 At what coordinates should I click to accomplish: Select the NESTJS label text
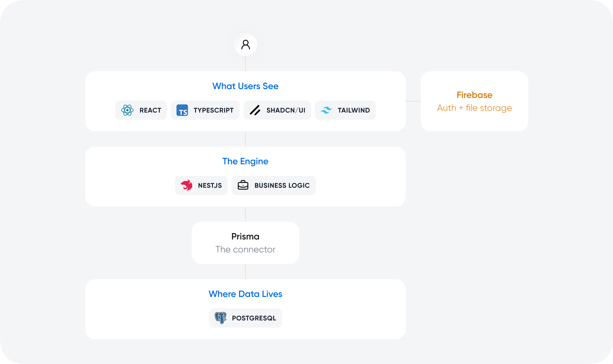click(210, 186)
